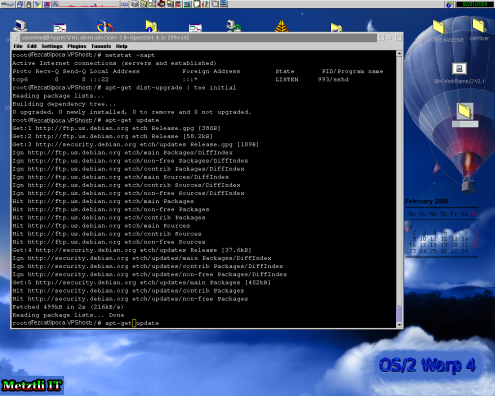
Task: Click the February 2009 calendar heading
Action: [x=427, y=201]
